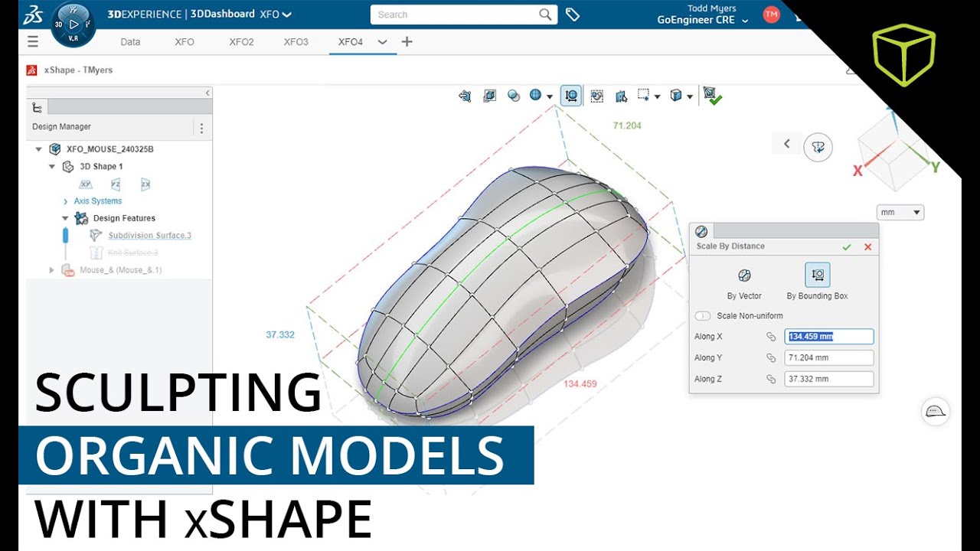
Task: Collapse the Design Features node
Action: (x=65, y=218)
